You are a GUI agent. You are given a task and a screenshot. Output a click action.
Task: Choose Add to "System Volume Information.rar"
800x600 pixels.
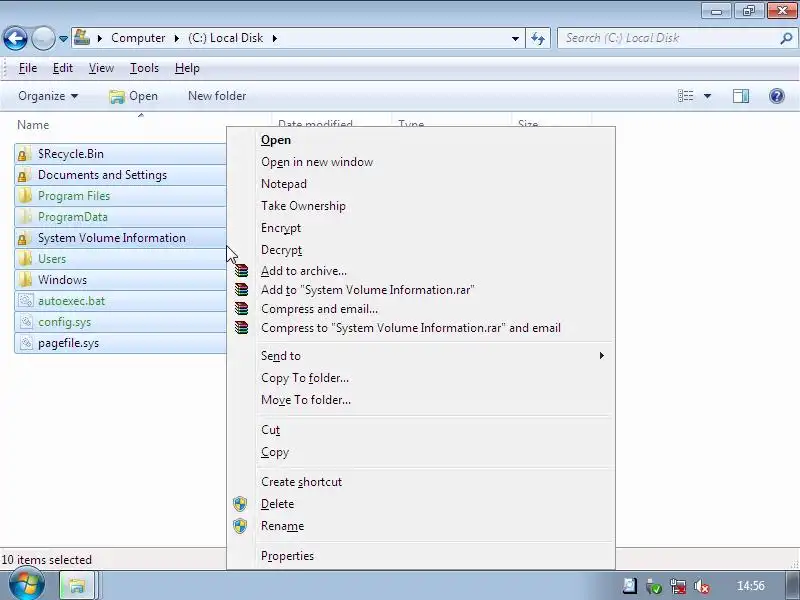pos(421,290)
